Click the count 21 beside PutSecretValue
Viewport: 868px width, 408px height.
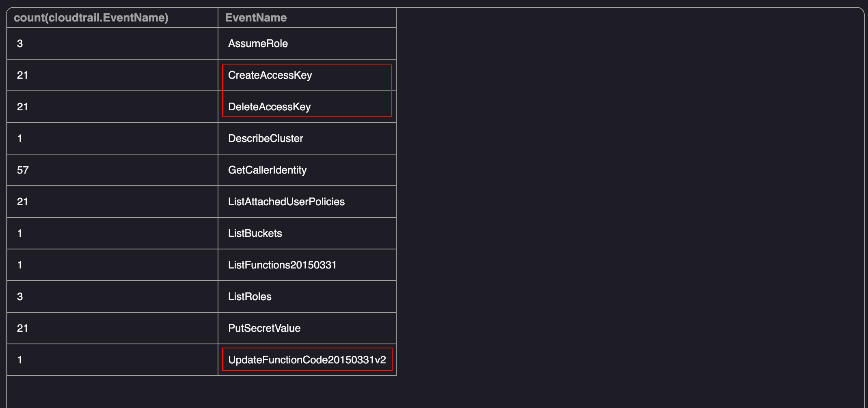coord(22,329)
